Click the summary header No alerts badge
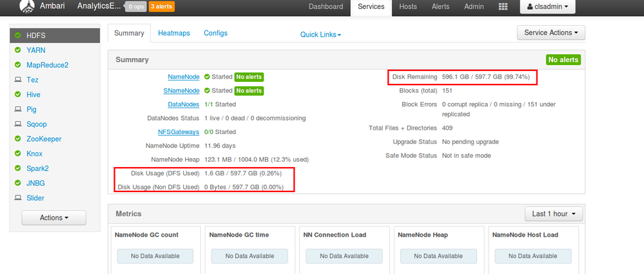Screen dimensions: 644x274 point(563,60)
